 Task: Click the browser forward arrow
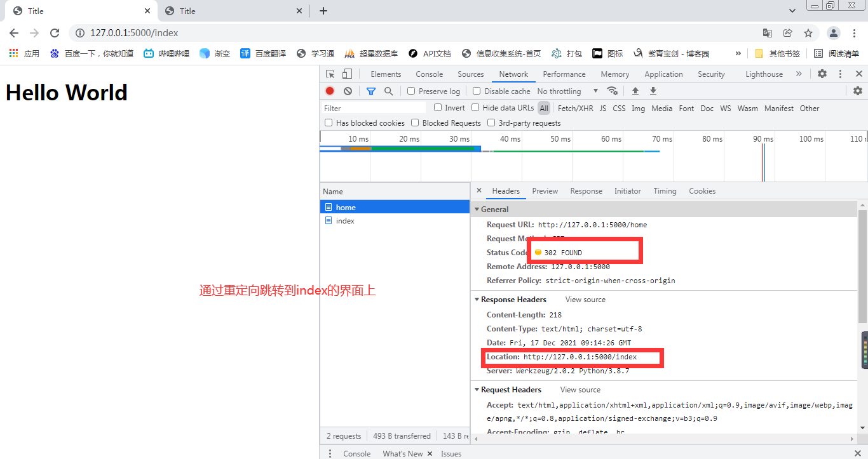coord(34,33)
